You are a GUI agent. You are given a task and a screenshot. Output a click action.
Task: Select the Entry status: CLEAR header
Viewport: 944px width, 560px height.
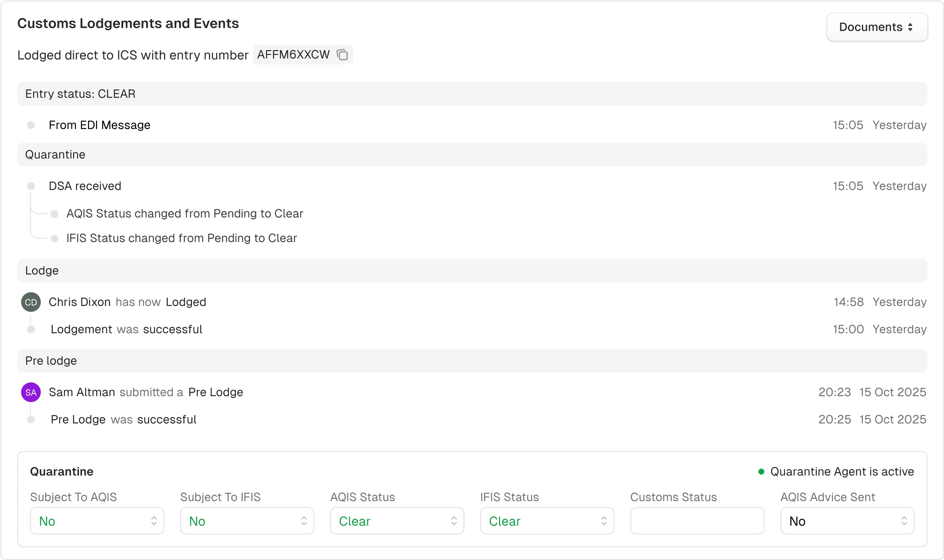pos(80,94)
